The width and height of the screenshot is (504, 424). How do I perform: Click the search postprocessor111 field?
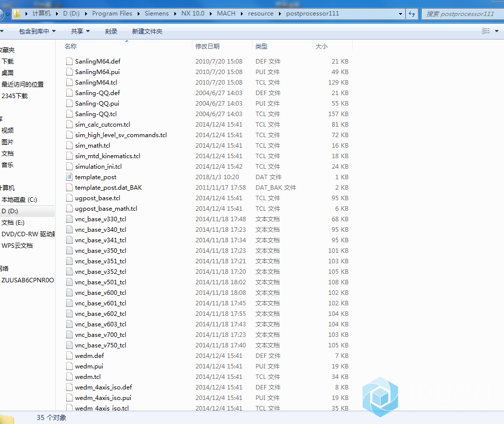463,14
